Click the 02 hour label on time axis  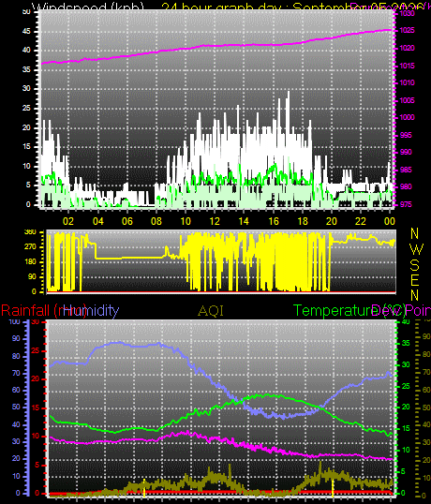pos(68,221)
